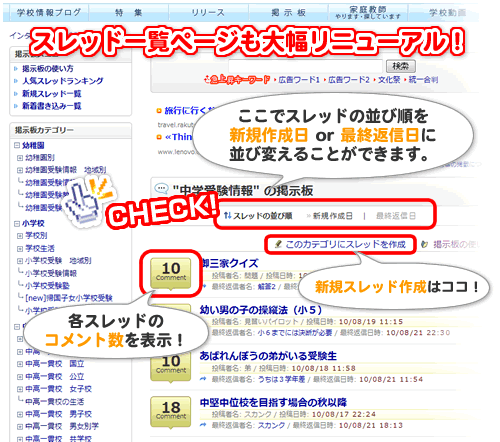Screen dimensions: 500x442
Task: Sort threads by 最終返信日
Action: pyautogui.click(x=396, y=216)
